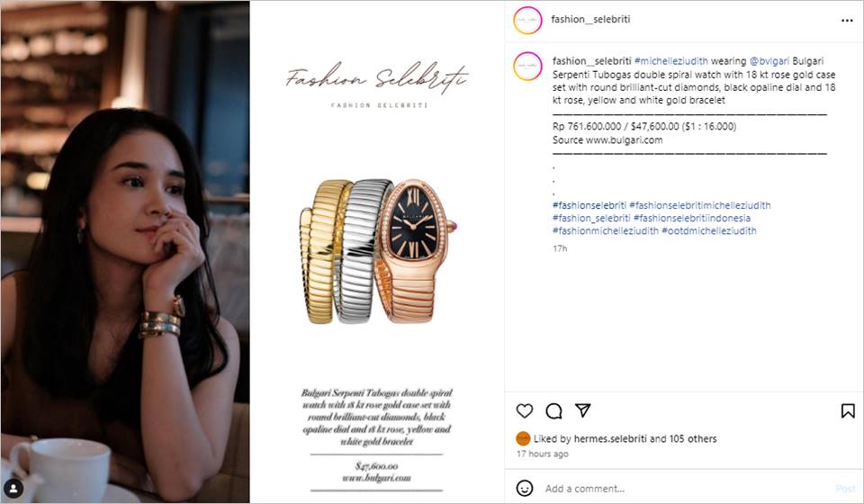Show tagged people icon on photo
The width and height of the screenshot is (864, 504).
click(x=13, y=489)
